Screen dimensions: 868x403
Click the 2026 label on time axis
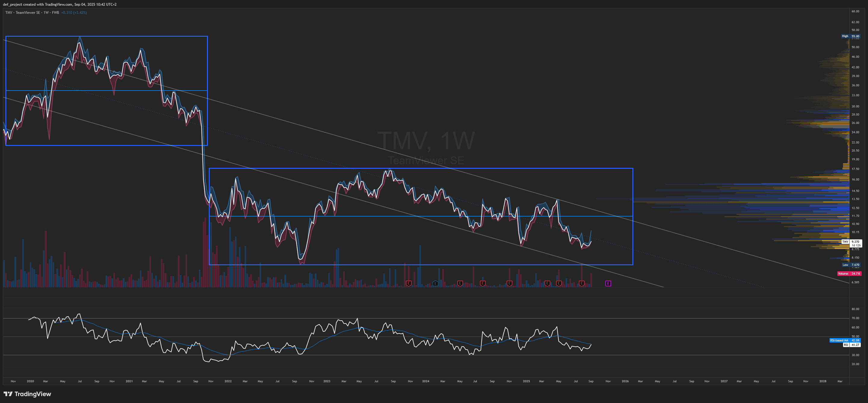click(x=625, y=381)
